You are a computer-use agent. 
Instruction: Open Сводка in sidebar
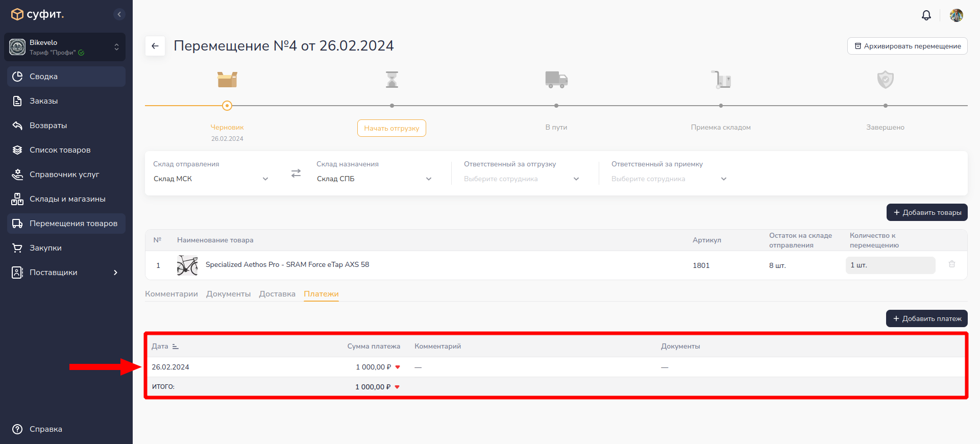tap(66, 77)
